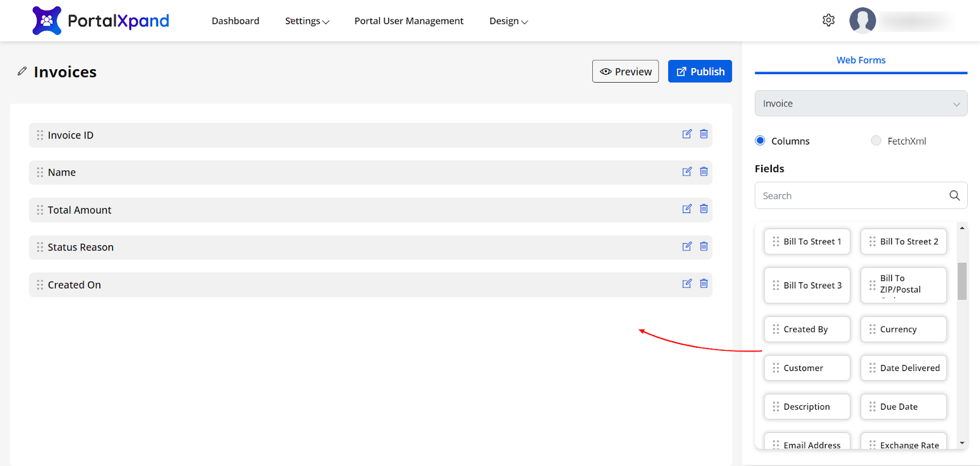Remove Status Reason field via trash icon
Viewport: 980px width, 466px height.
pos(704,246)
